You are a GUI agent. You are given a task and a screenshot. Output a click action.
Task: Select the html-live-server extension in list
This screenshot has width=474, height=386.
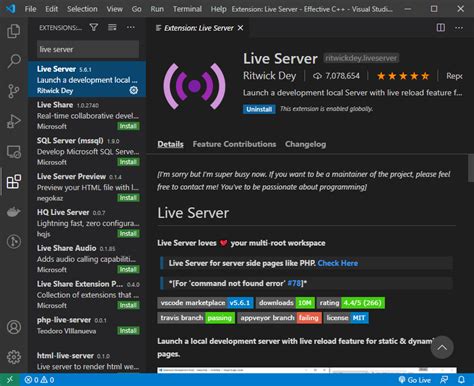(x=87, y=361)
